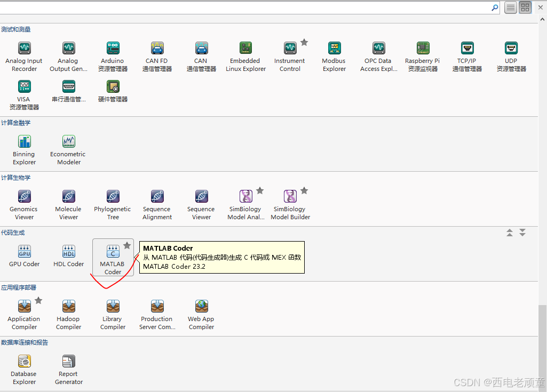The image size is (547, 392).
Task: Launch the Econometric Modeler app
Action: [x=68, y=150]
